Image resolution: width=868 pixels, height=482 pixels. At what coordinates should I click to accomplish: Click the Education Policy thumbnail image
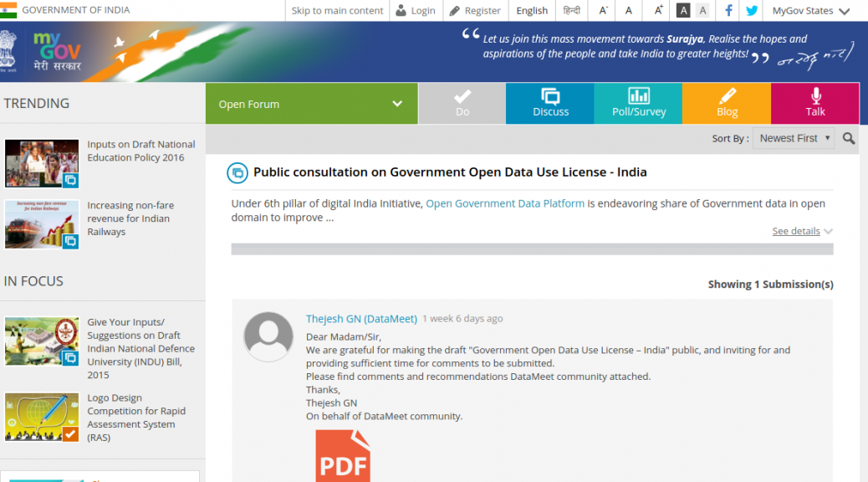pos(42,163)
